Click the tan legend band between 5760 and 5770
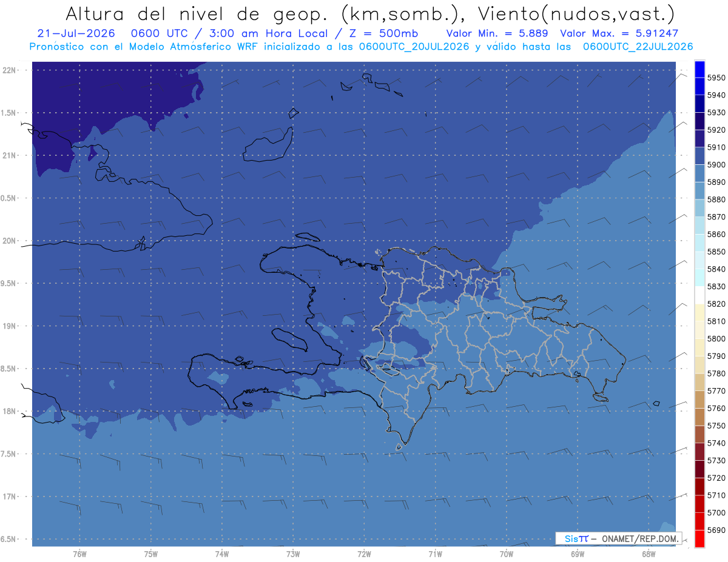Viewport: 728px width, 562px height. [x=699, y=400]
